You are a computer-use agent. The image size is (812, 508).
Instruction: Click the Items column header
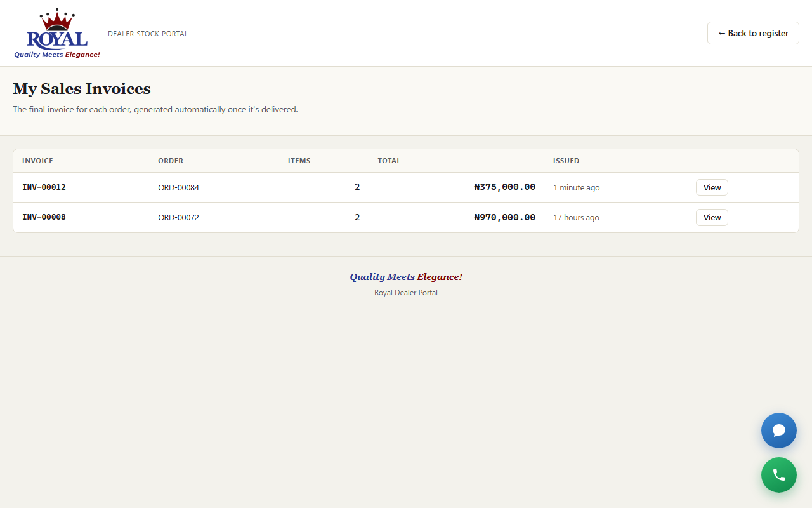[x=299, y=161]
